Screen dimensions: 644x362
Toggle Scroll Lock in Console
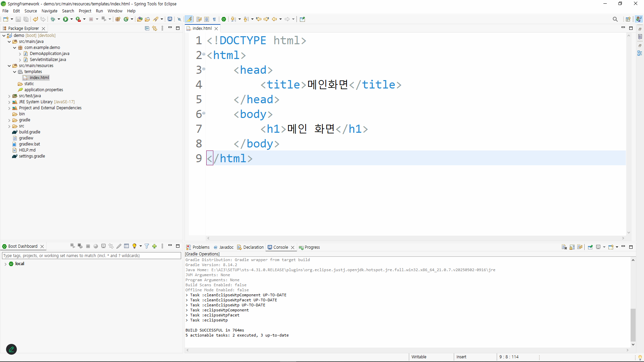[572, 247]
